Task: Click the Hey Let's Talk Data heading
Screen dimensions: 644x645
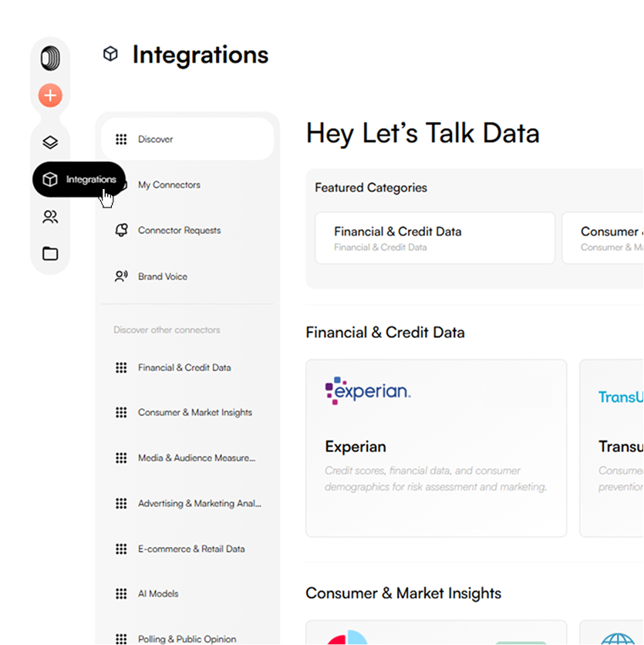Action: coord(423,133)
